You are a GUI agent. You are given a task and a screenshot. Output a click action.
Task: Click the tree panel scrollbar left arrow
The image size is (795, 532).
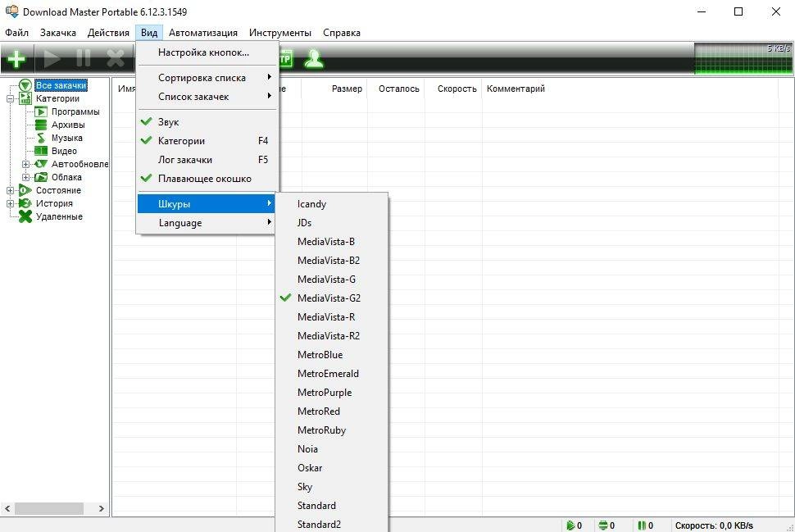pyautogui.click(x=7, y=508)
